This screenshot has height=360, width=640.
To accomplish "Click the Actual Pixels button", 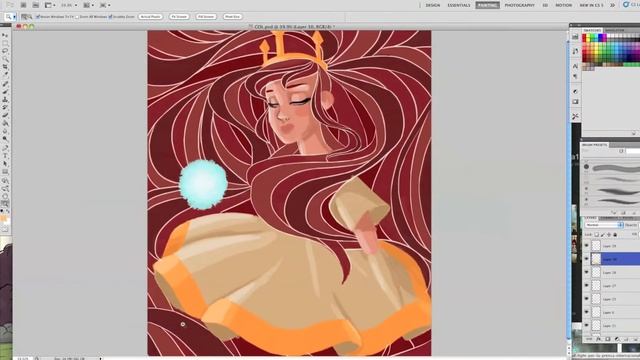I will pyautogui.click(x=150, y=17).
